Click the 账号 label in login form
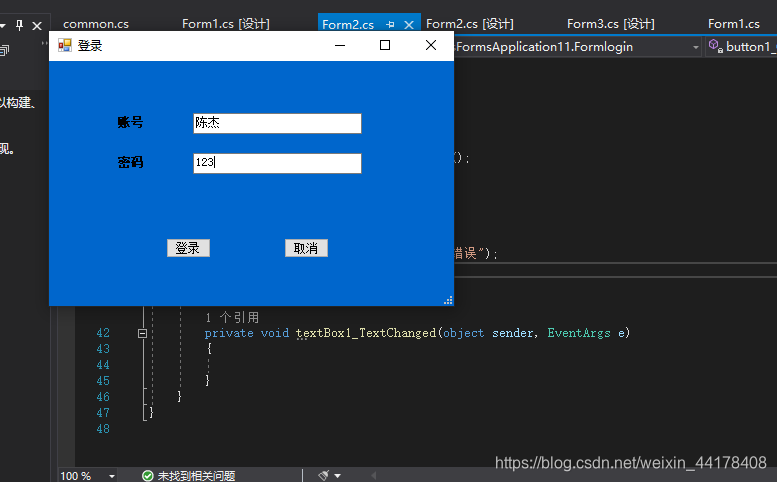 coord(130,122)
